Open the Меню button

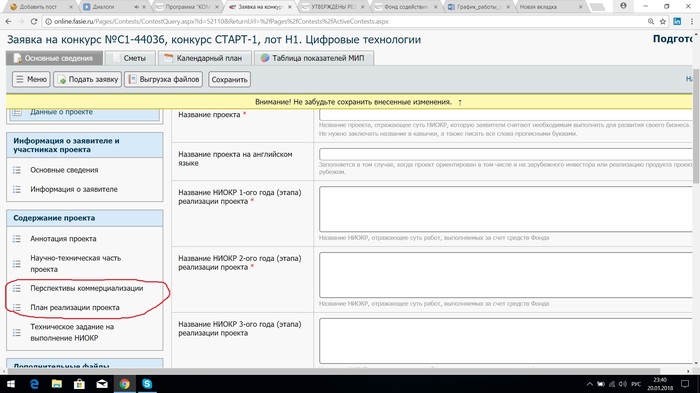31,79
